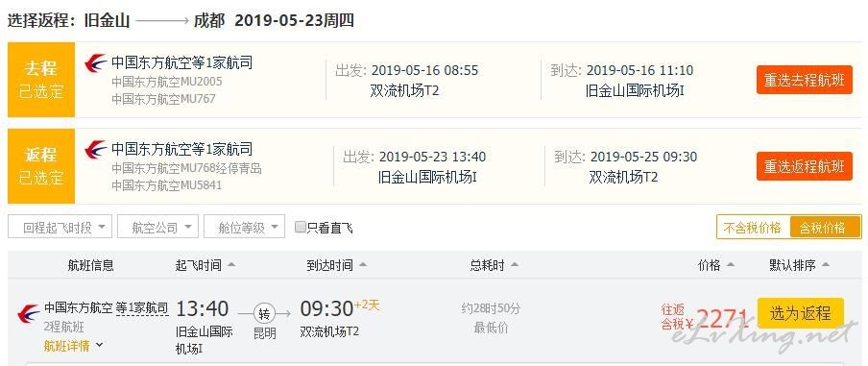Click 重选去程航班 button
The width and height of the screenshot is (868, 366).
point(805,80)
